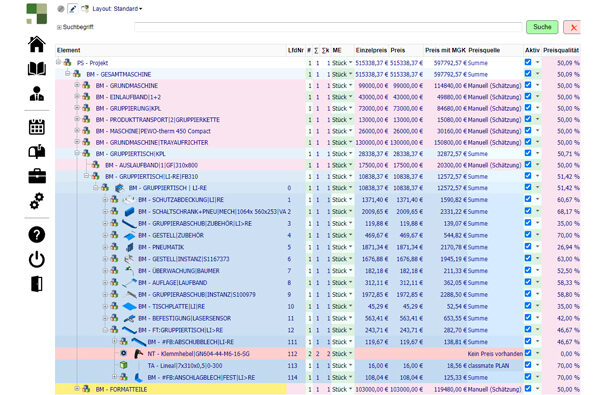Click the gray circle icon in toolbar
The height and width of the screenshot is (395, 600).
click(61, 8)
